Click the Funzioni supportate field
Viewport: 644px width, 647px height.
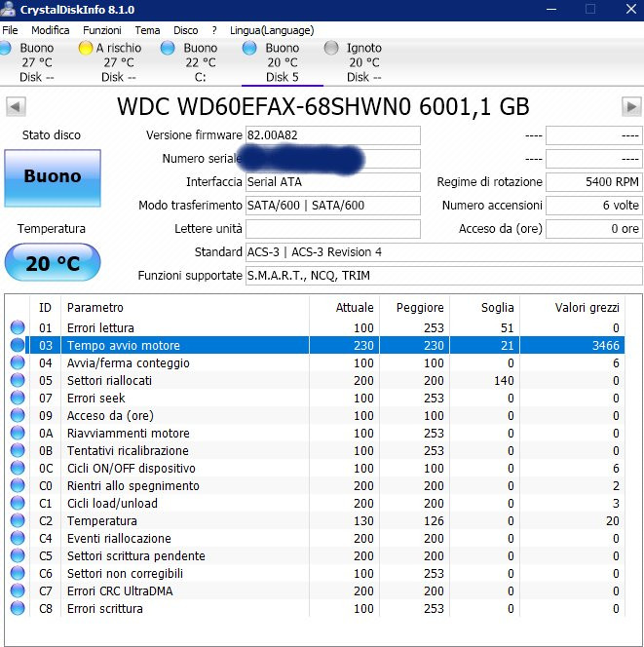click(444, 276)
